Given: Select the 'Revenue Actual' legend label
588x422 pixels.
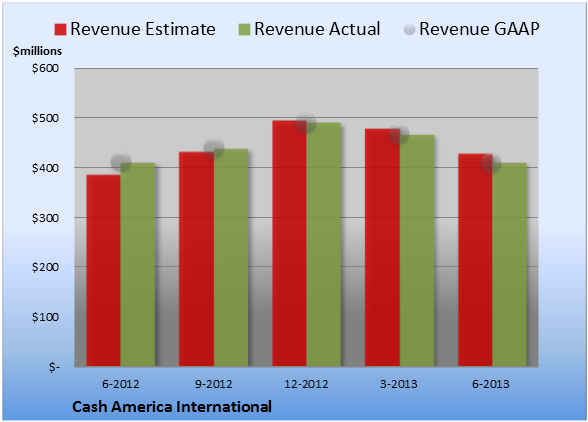Looking at the screenshot, I should (317, 29).
